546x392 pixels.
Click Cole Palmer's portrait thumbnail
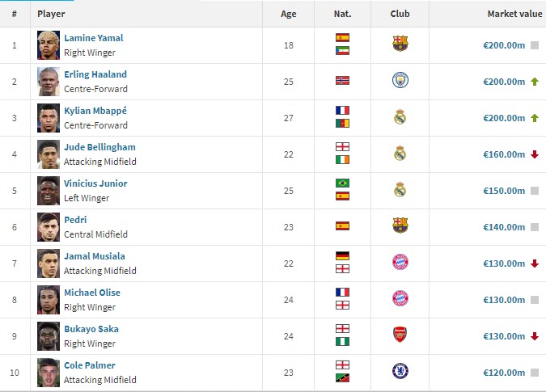[x=49, y=372]
